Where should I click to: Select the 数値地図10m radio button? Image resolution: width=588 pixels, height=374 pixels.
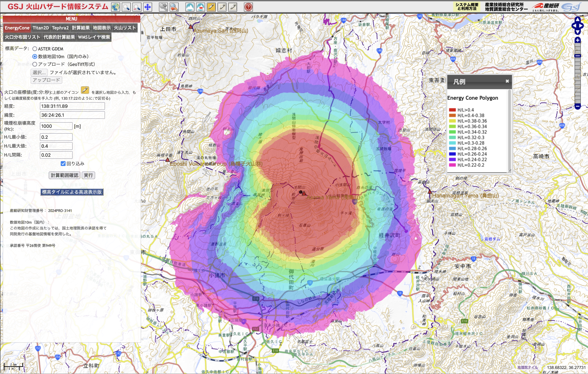(35, 56)
